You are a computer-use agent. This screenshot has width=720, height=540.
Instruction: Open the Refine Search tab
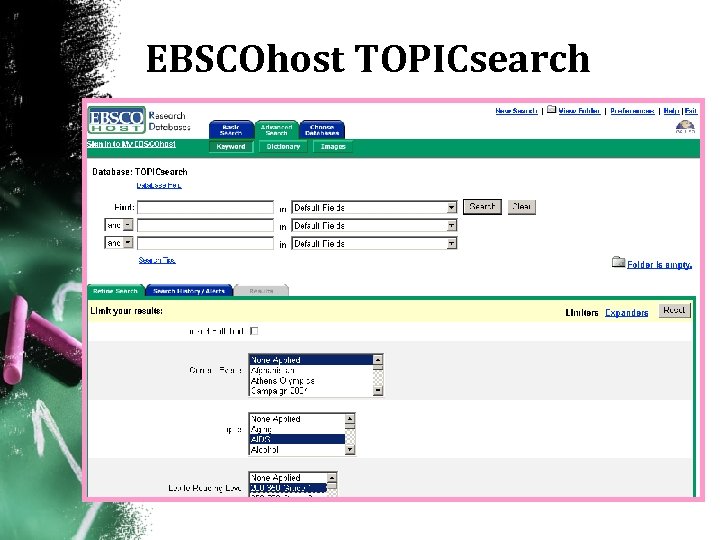coord(115,291)
